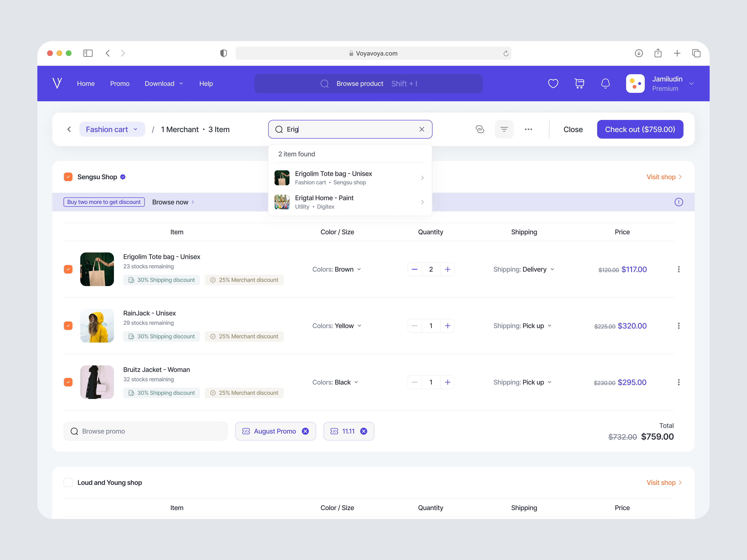Change Bruitz Jacket Shipping: Pick up dropdown
Image resolution: width=747 pixels, height=560 pixels.
click(522, 382)
